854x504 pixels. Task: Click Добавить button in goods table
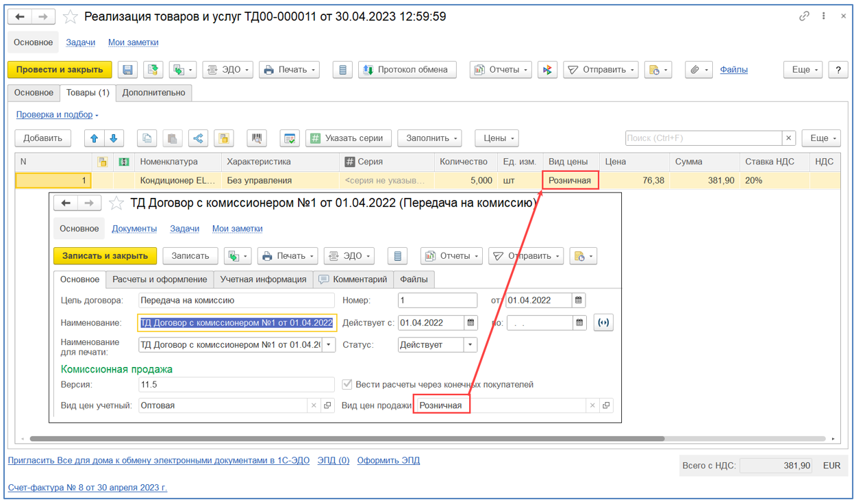(x=42, y=138)
